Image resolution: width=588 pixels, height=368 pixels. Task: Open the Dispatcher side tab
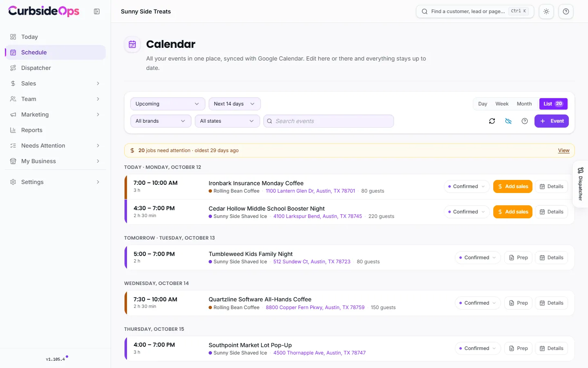[x=580, y=184]
